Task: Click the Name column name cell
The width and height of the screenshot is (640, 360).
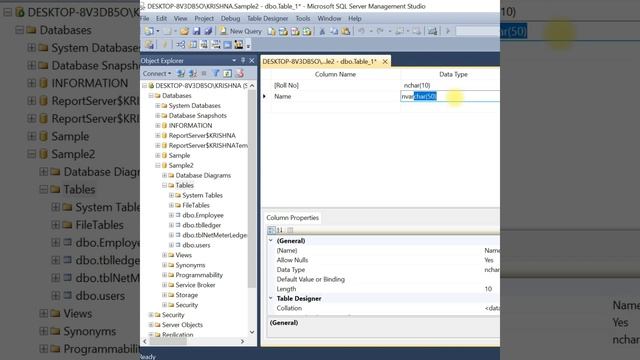Action: [x=336, y=96]
